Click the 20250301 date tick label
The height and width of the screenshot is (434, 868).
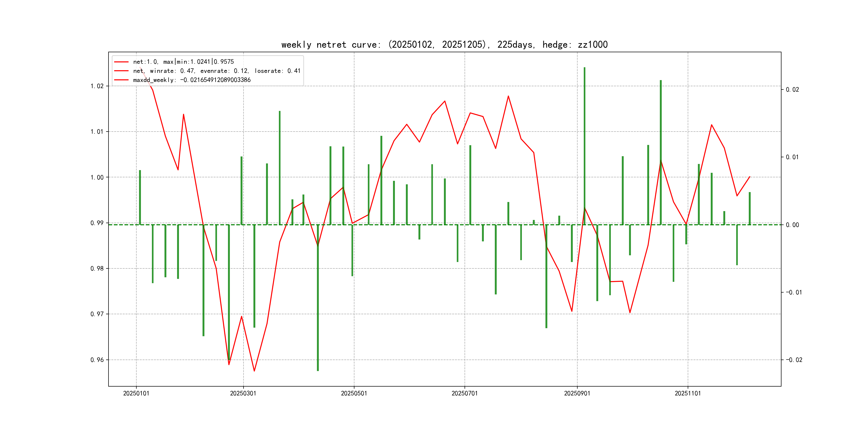coord(243,393)
